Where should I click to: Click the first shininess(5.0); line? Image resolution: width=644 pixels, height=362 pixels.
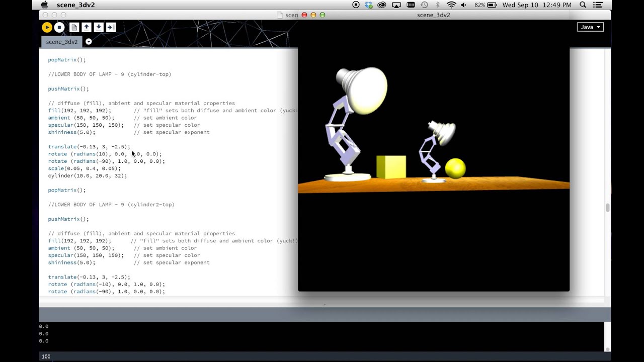click(x=71, y=132)
